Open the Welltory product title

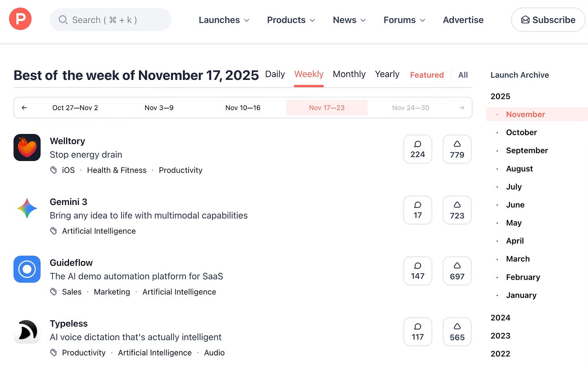point(67,141)
